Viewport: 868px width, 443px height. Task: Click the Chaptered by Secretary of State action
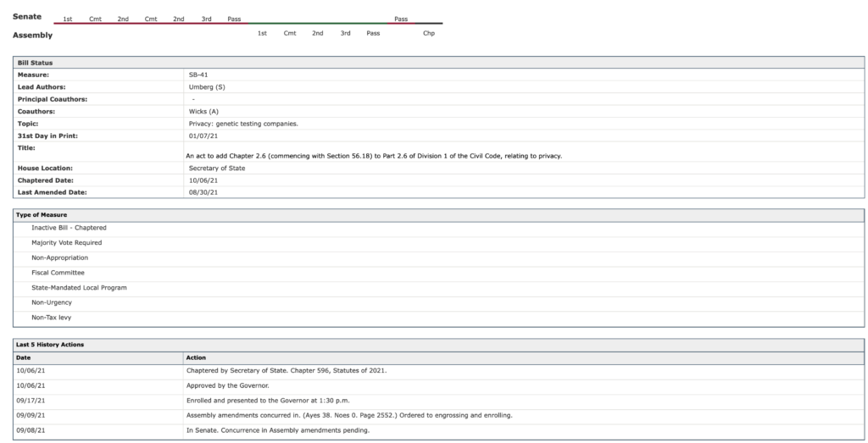[x=286, y=370]
